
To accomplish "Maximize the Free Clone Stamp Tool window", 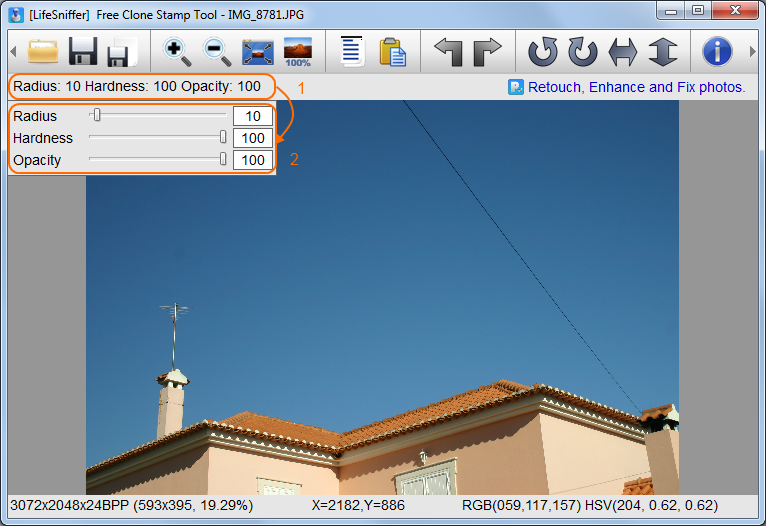I will (699, 11).
